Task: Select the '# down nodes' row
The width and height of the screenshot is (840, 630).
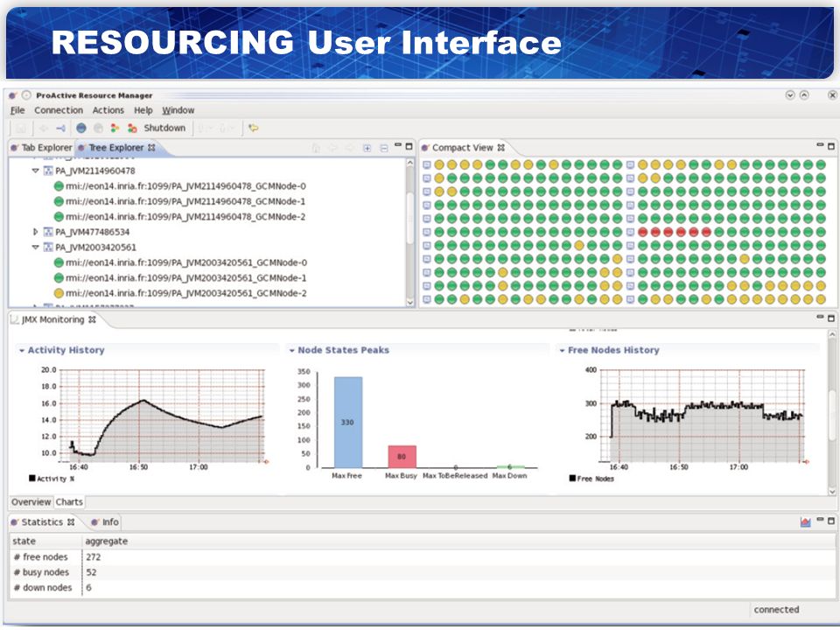Action: (x=422, y=588)
